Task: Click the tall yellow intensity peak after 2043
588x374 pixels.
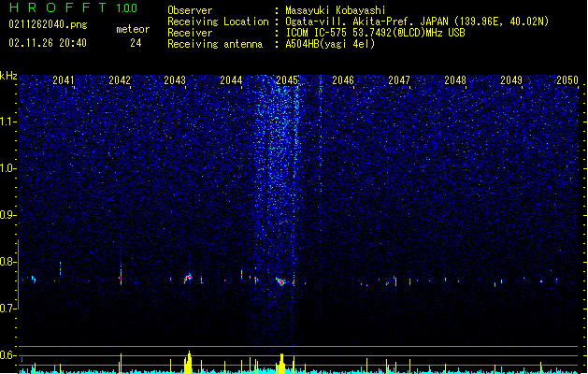Action: pos(188,363)
